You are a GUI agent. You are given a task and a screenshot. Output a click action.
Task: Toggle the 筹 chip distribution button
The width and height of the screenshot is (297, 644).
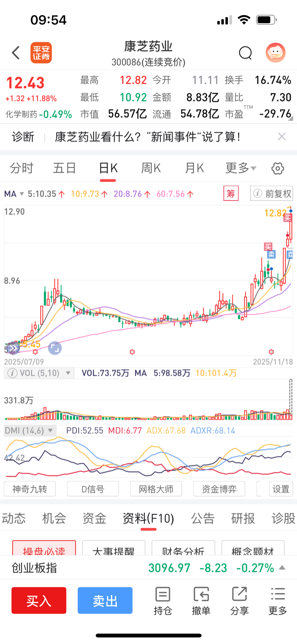(231, 194)
